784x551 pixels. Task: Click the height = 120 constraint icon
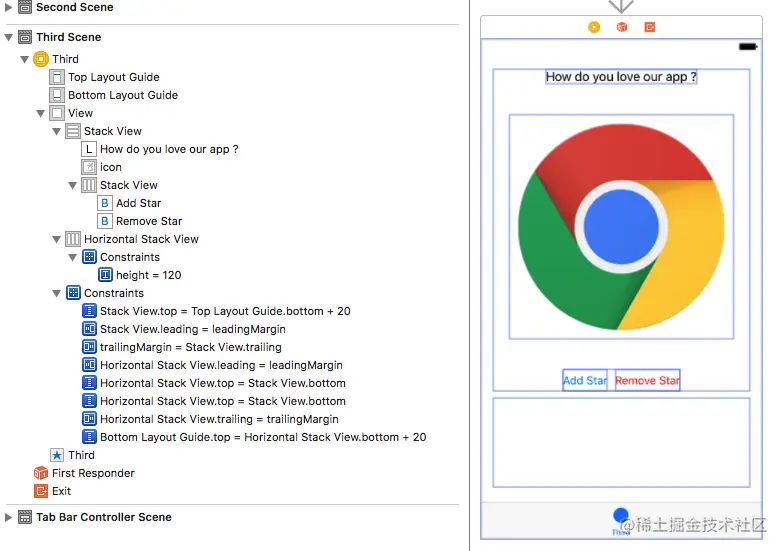point(105,275)
